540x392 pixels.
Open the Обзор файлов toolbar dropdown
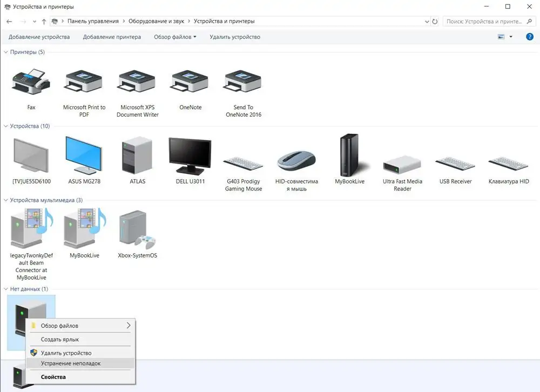point(175,37)
